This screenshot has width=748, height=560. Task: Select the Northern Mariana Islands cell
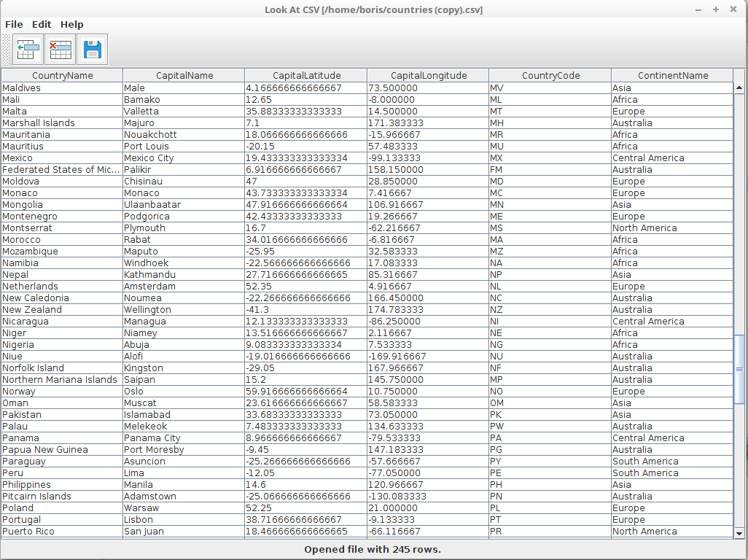[62, 380]
